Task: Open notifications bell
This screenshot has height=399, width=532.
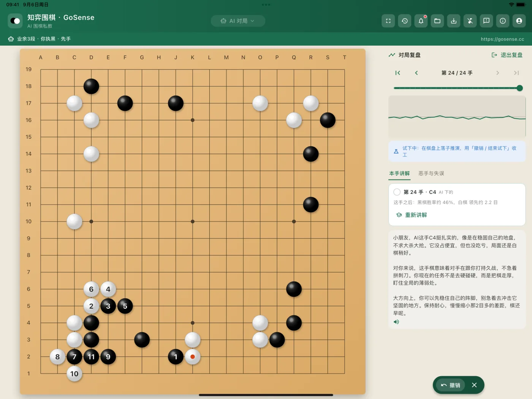Action: pos(421,21)
